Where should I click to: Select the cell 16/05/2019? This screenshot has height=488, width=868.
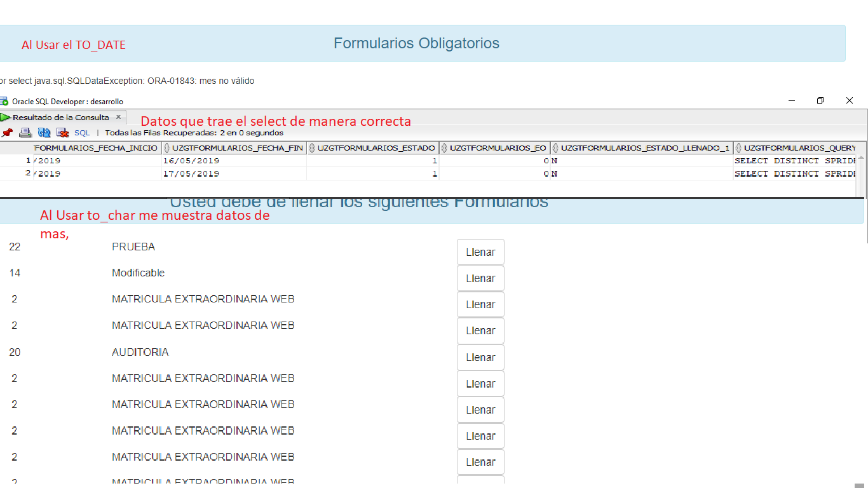tap(234, 161)
